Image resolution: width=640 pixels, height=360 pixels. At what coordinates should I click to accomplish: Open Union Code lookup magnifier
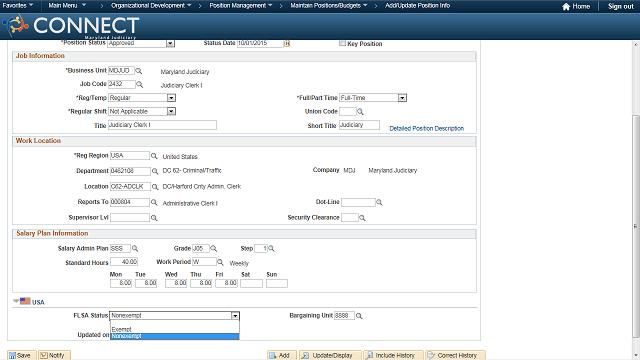360,111
